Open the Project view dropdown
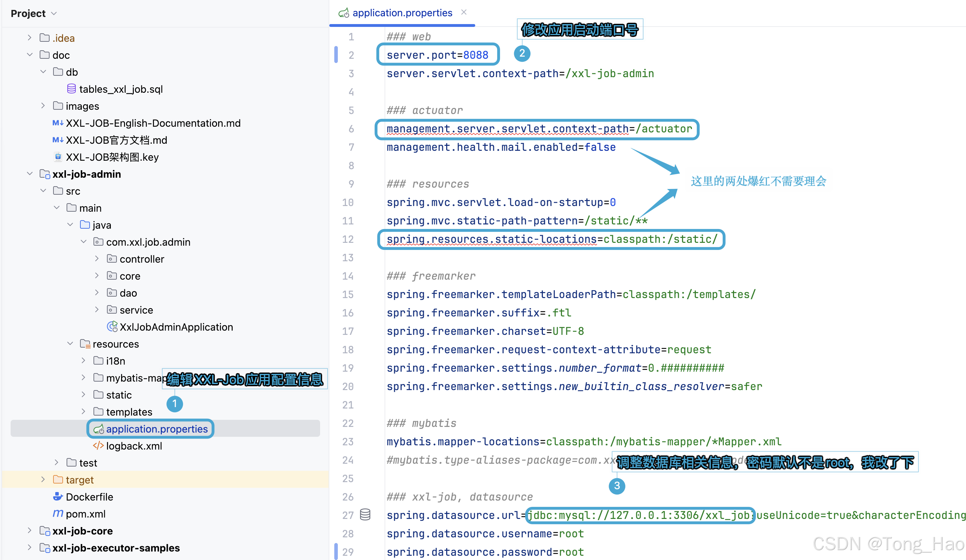Viewport: 966px width, 560px height. click(x=54, y=13)
